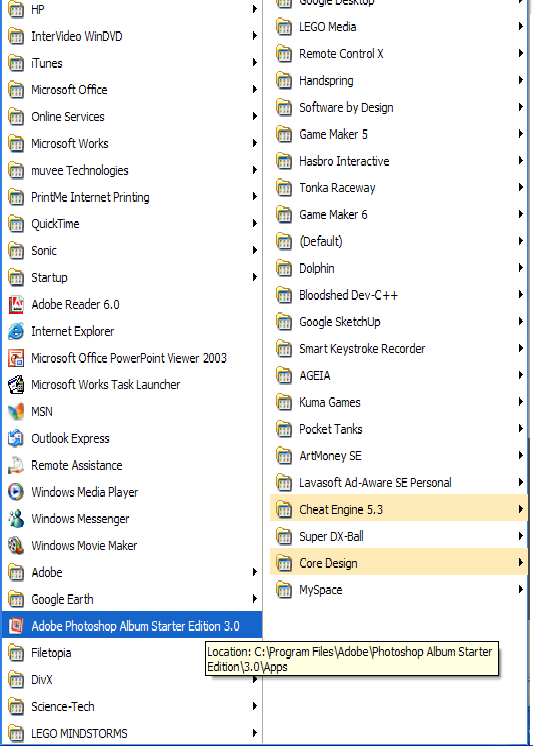Click the Google Earth folder icon
Screen dimensions: 533x752
click(16, 599)
